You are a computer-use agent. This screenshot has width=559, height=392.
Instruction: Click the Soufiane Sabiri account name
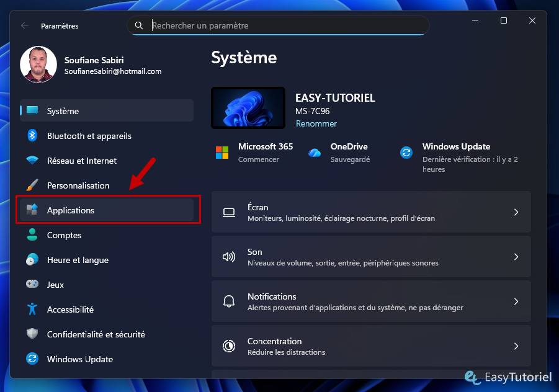94,60
